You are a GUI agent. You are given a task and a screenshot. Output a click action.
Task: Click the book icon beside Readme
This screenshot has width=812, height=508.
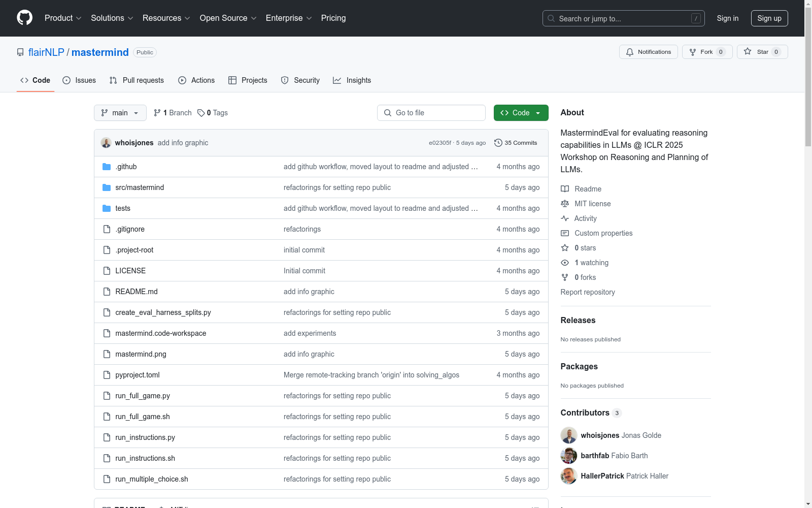(x=565, y=189)
